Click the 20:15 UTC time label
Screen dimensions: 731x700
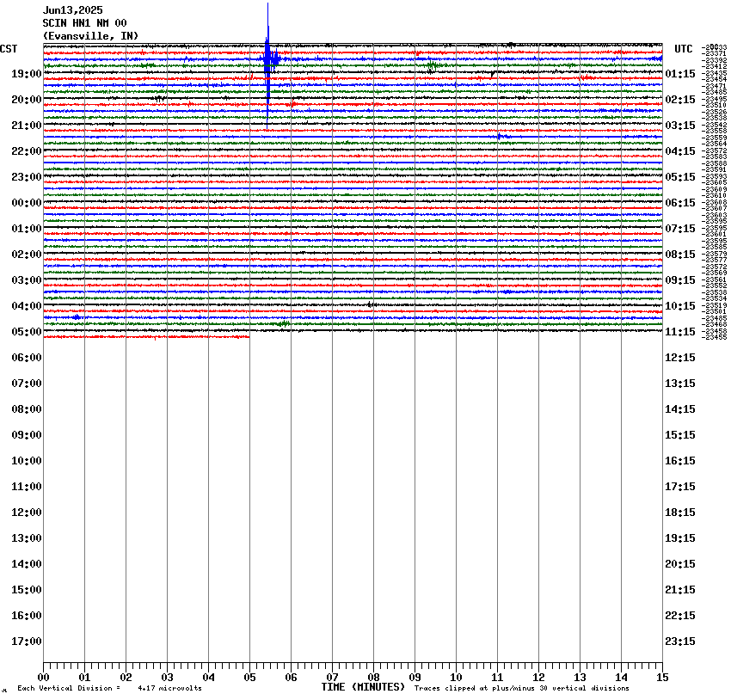pyautogui.click(x=680, y=564)
